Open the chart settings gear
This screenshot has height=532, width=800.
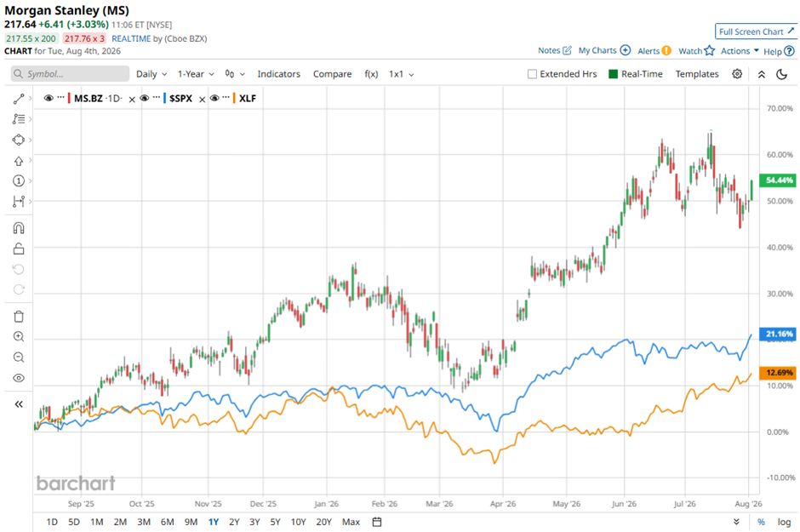tap(737, 74)
